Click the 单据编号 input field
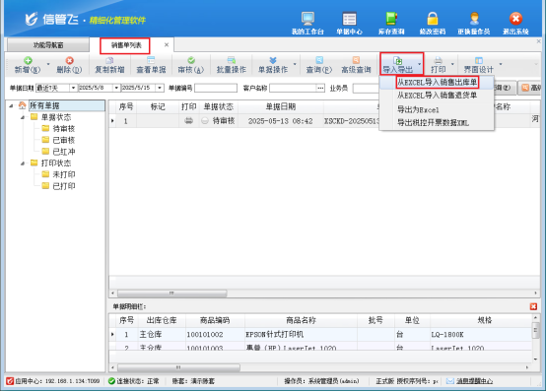546x392 pixels. tap(216, 88)
